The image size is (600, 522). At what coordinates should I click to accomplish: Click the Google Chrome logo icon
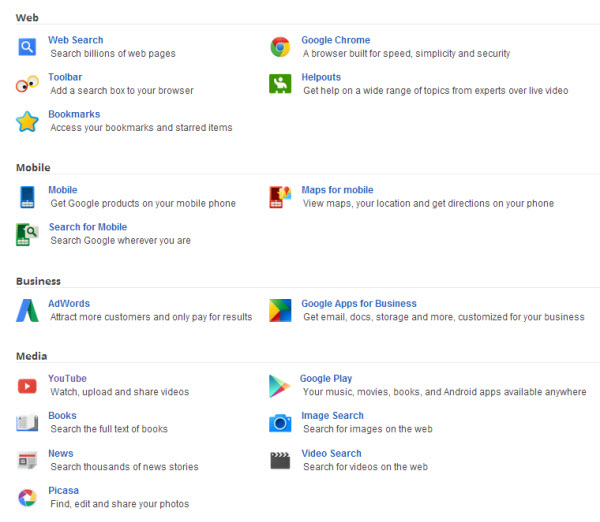[280, 47]
